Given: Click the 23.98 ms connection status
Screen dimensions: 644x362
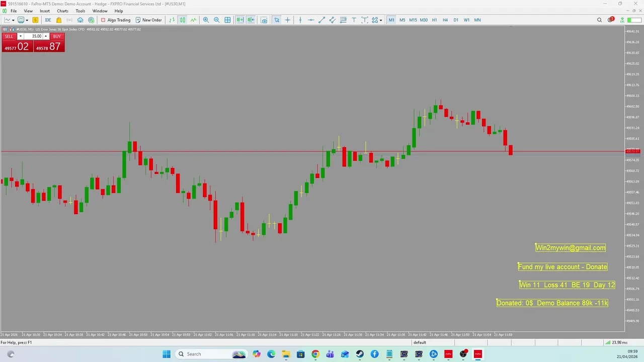Looking at the screenshot, I should click(x=616, y=342).
